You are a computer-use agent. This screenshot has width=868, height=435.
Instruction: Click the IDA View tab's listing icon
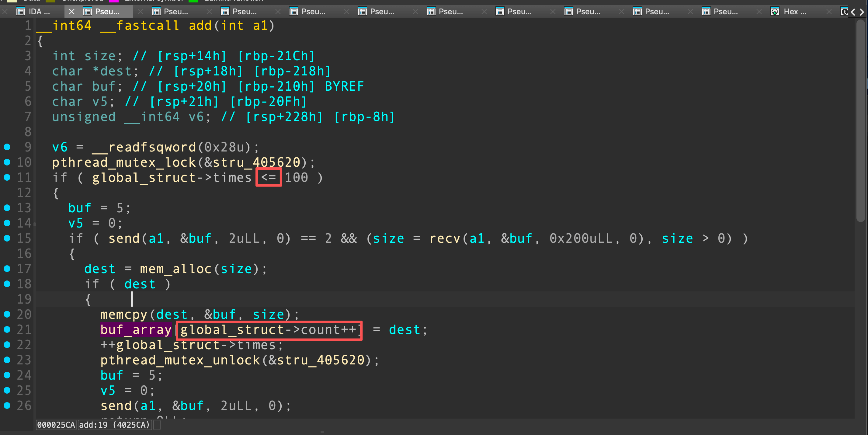click(x=21, y=12)
